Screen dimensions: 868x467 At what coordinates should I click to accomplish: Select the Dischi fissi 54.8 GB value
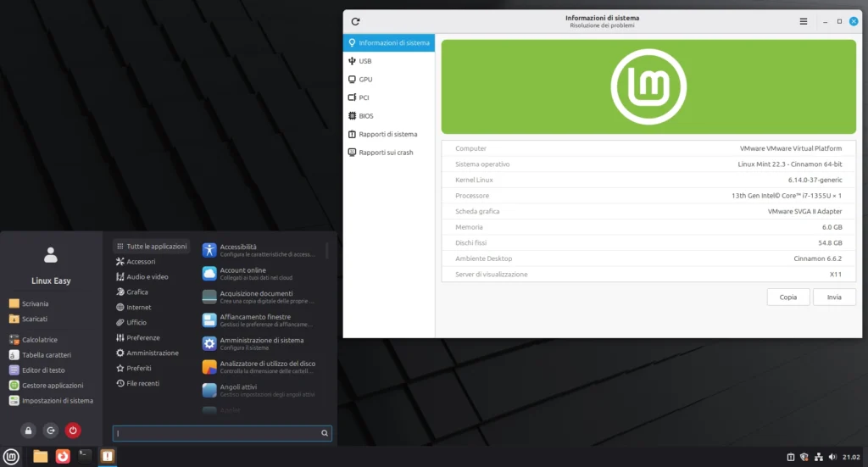click(x=830, y=243)
